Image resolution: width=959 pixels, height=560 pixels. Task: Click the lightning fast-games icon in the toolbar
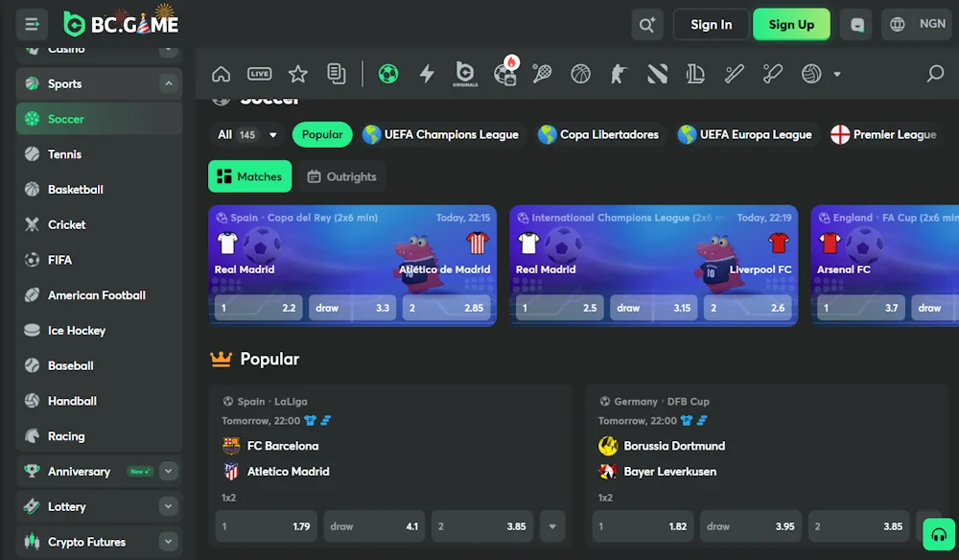(426, 73)
